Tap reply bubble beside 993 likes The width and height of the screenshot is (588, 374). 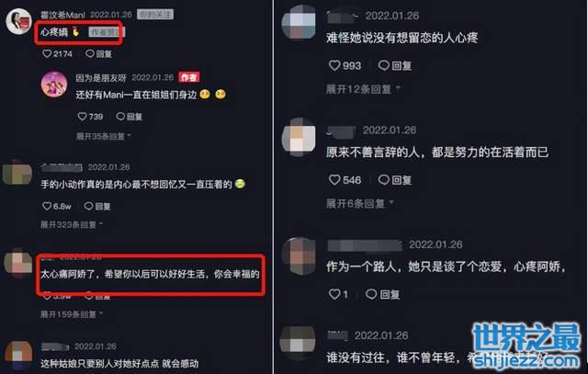coord(384,65)
